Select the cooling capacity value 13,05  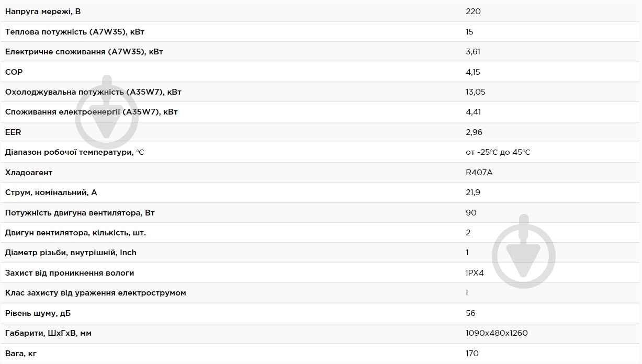(475, 92)
